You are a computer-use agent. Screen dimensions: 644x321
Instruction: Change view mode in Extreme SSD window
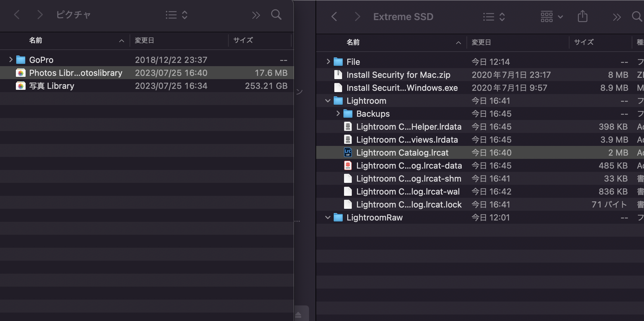494,17
